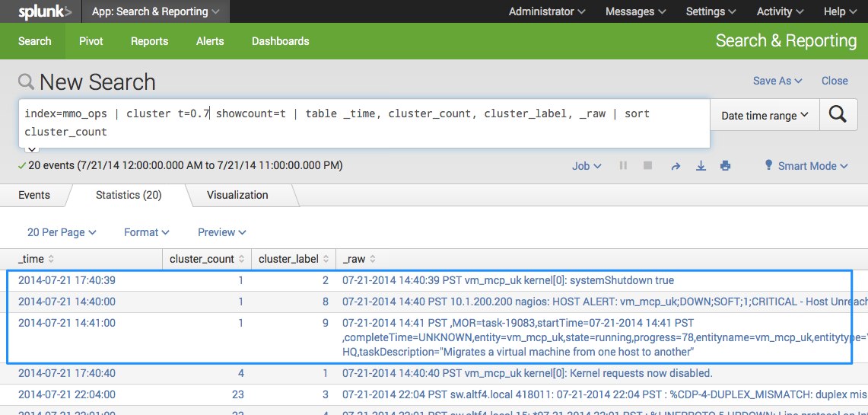Switch to the Visualization tab
The width and height of the screenshot is (868, 415).
[237, 195]
